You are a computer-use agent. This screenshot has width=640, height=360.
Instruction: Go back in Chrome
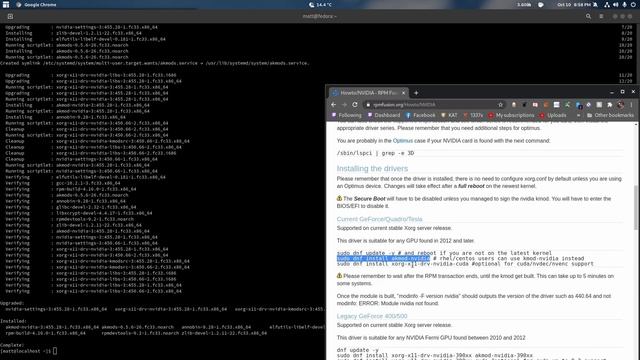click(x=333, y=104)
